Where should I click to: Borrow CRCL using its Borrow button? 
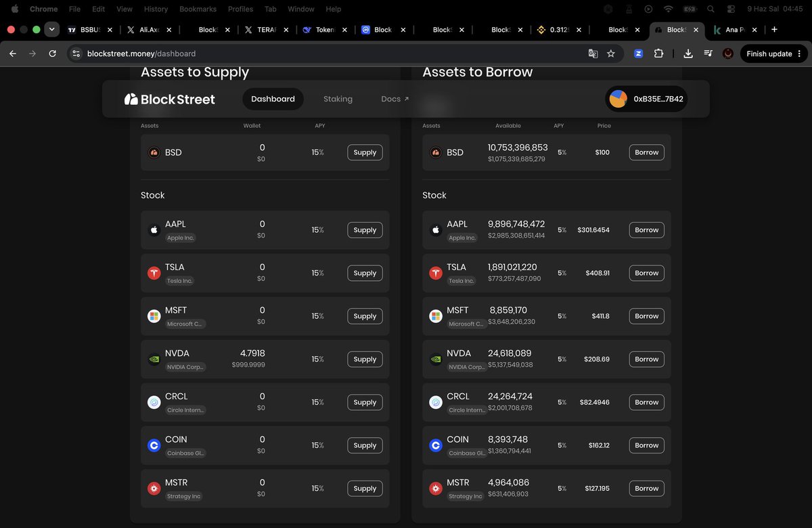click(646, 402)
